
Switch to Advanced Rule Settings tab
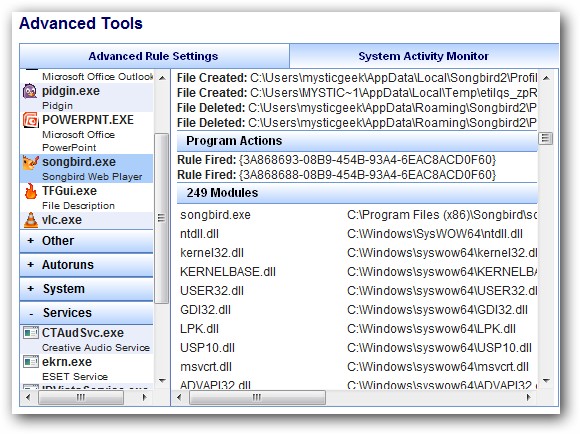154,56
